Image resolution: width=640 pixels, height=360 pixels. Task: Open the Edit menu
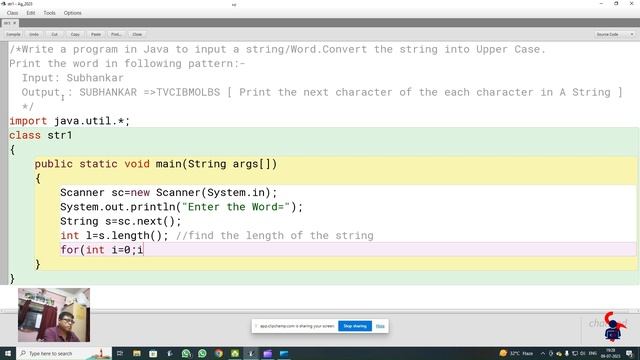[x=31, y=13]
